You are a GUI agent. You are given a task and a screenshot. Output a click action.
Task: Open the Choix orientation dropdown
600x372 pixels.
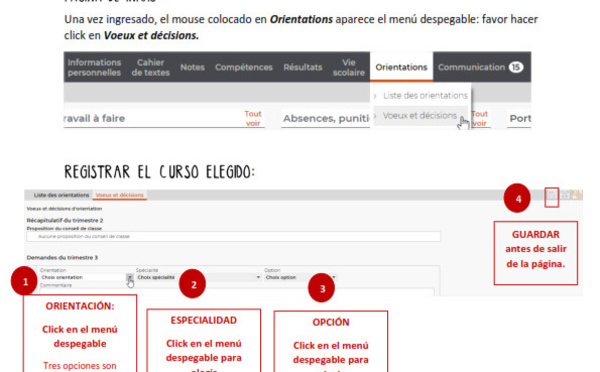(86, 277)
